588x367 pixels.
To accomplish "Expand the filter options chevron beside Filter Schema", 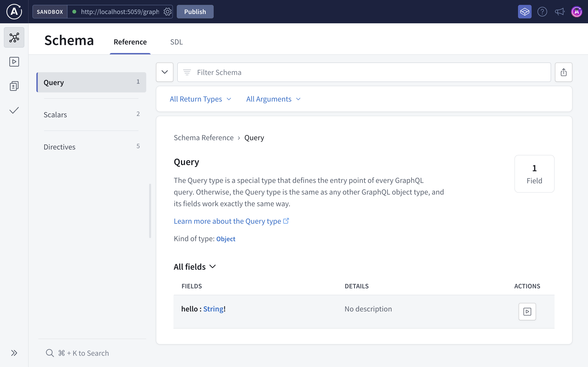I will click(164, 72).
